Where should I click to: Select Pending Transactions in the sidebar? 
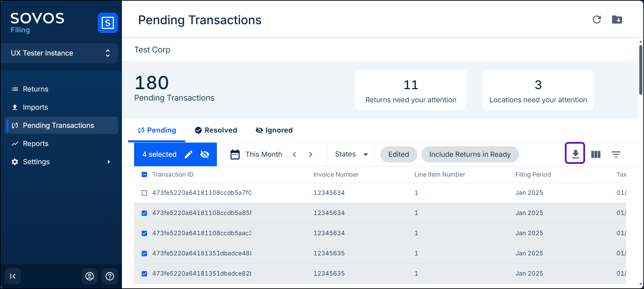tap(61, 125)
